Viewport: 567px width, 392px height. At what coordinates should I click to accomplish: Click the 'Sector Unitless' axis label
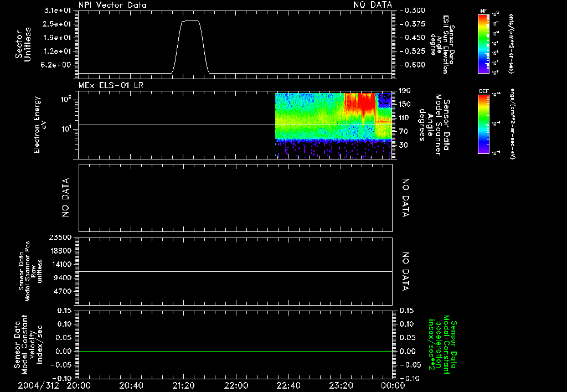(23, 44)
